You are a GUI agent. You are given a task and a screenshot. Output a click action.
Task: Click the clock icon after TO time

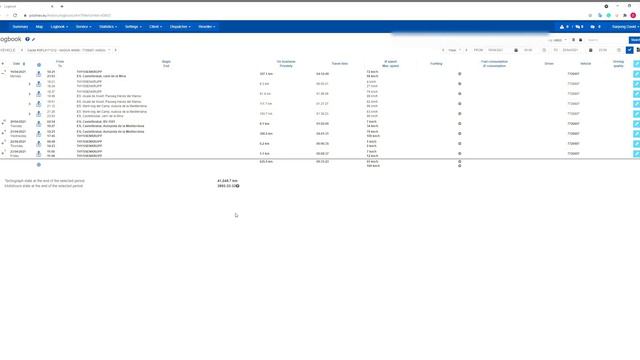pos(619,50)
